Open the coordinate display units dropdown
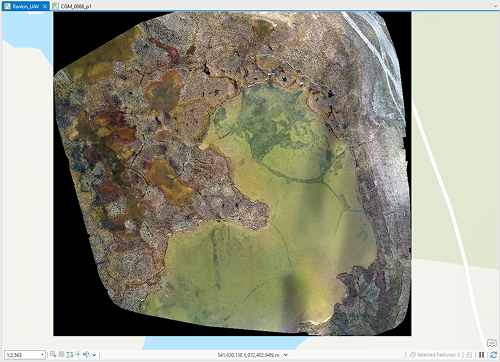The image size is (500, 362). click(286, 355)
